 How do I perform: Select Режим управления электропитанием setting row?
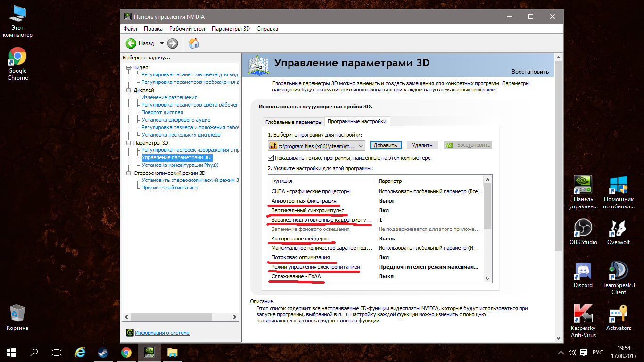coord(376,267)
